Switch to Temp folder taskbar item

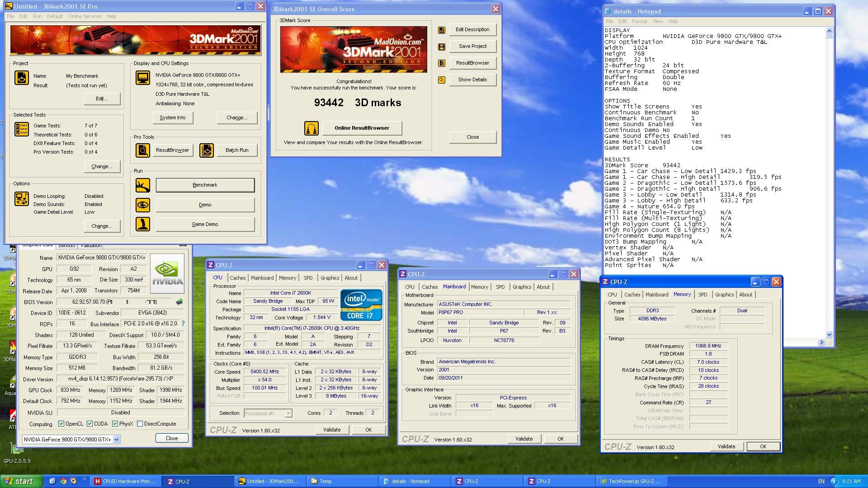click(x=343, y=481)
